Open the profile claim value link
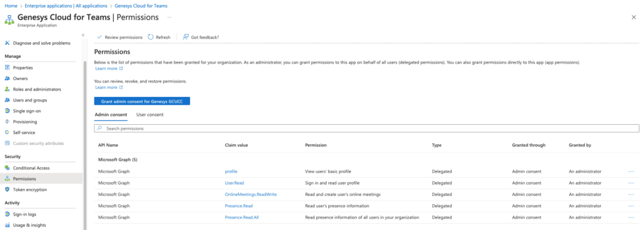The image size is (644, 230). point(231,171)
